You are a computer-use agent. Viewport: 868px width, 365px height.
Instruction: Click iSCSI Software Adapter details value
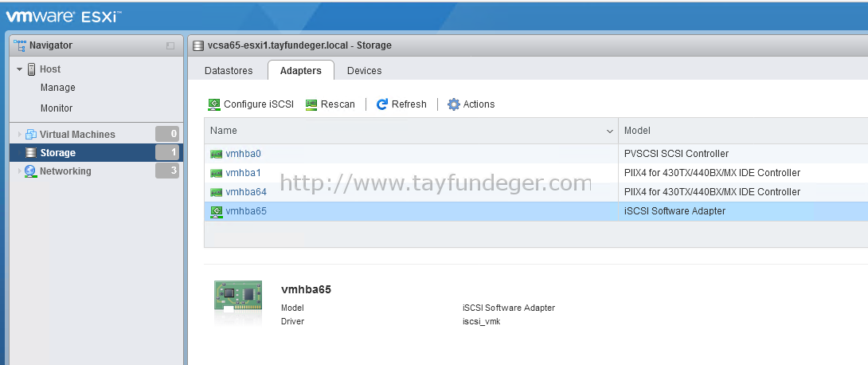508,308
